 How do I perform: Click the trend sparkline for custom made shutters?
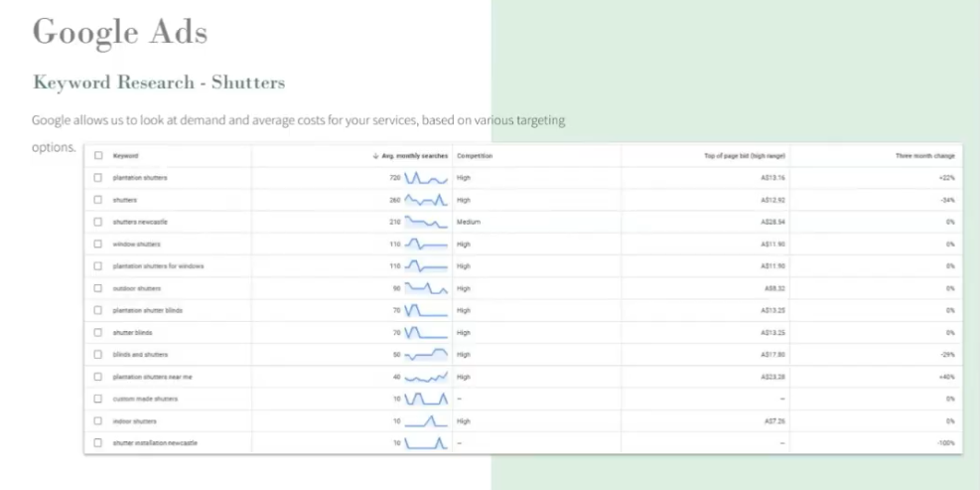426,399
